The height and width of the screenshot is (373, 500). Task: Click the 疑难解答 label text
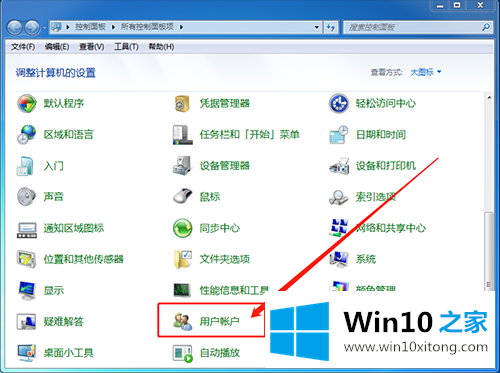coord(64,322)
